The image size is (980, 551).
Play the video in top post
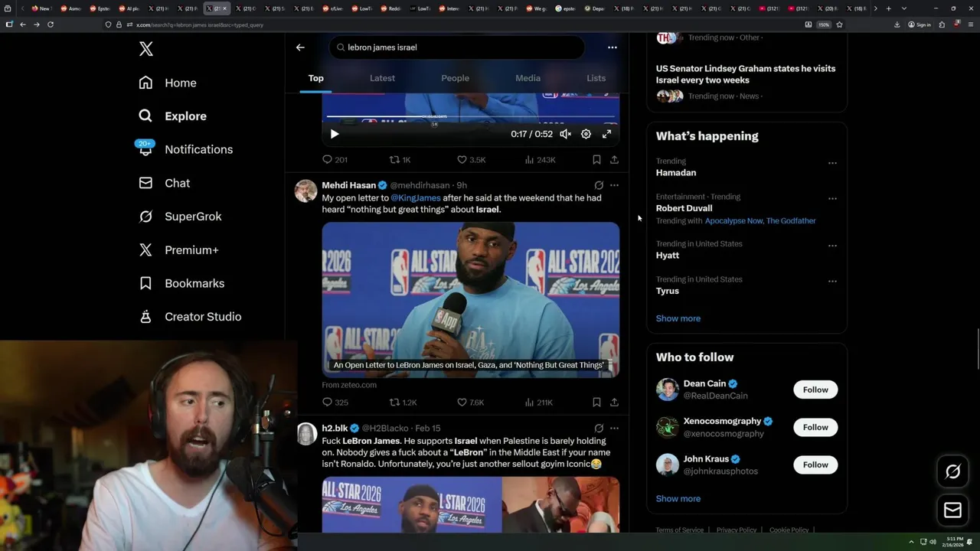pyautogui.click(x=335, y=134)
